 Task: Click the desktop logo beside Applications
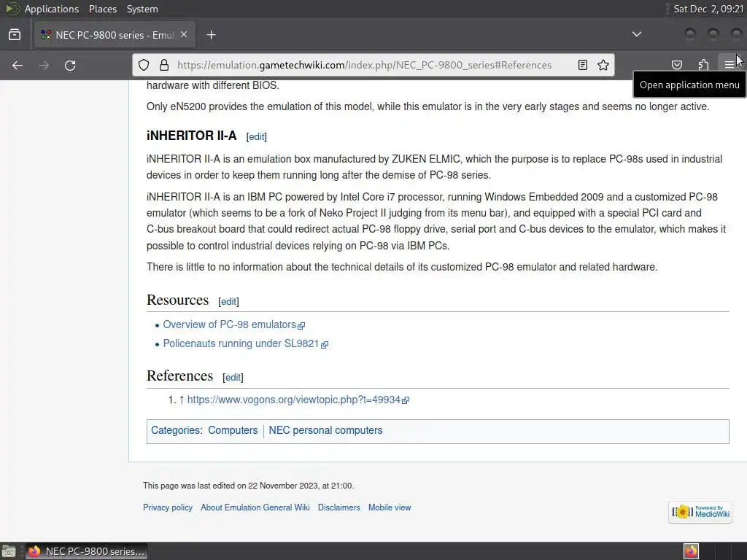pyautogui.click(x=12, y=9)
